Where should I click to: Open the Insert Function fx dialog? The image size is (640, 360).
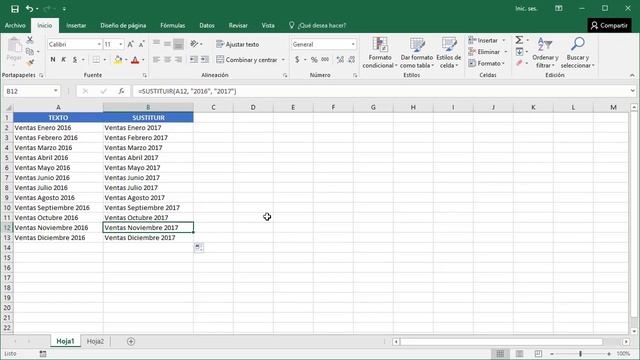click(121, 91)
